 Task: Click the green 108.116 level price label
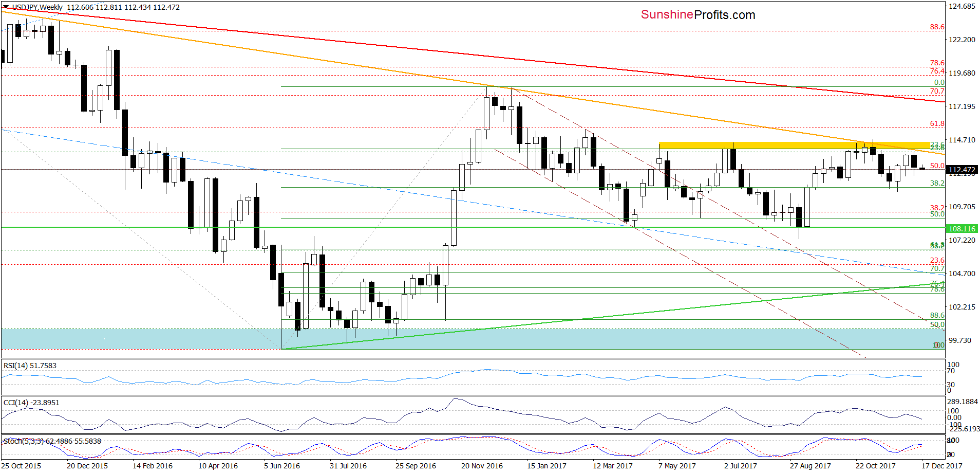[962, 229]
